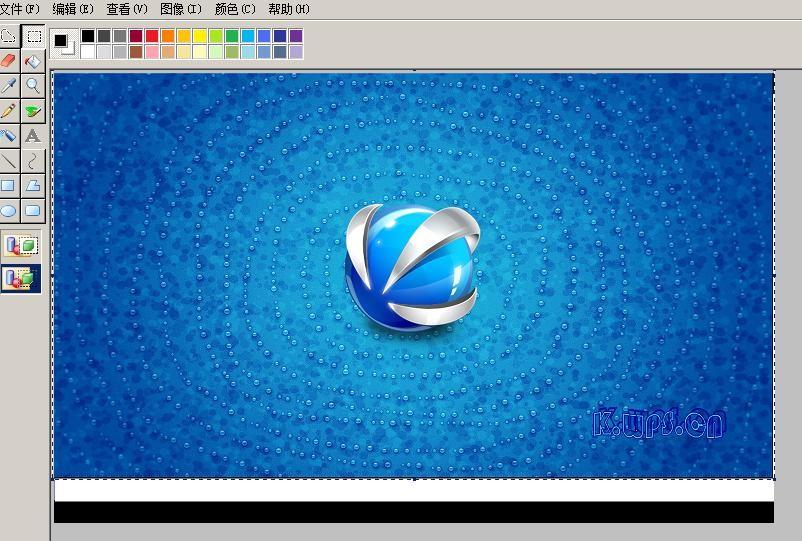The image size is (802, 541).
Task: Select the brown color swatch
Action: point(136,52)
